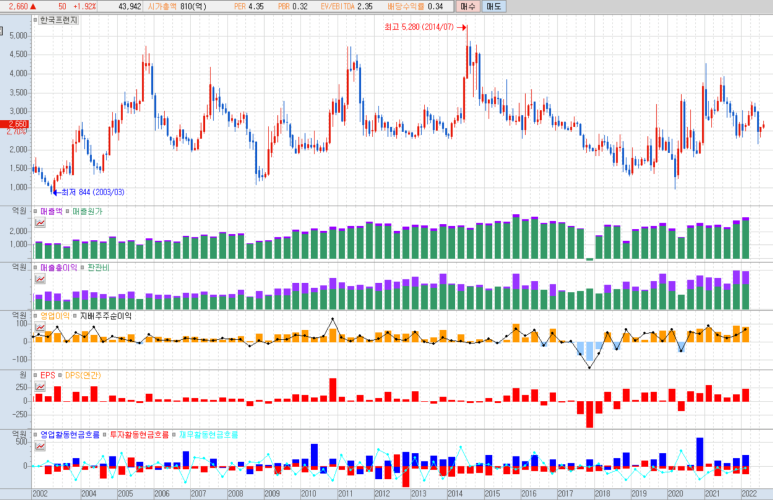
Task: Click the 2014 year label on the time axis
Action: (455, 494)
